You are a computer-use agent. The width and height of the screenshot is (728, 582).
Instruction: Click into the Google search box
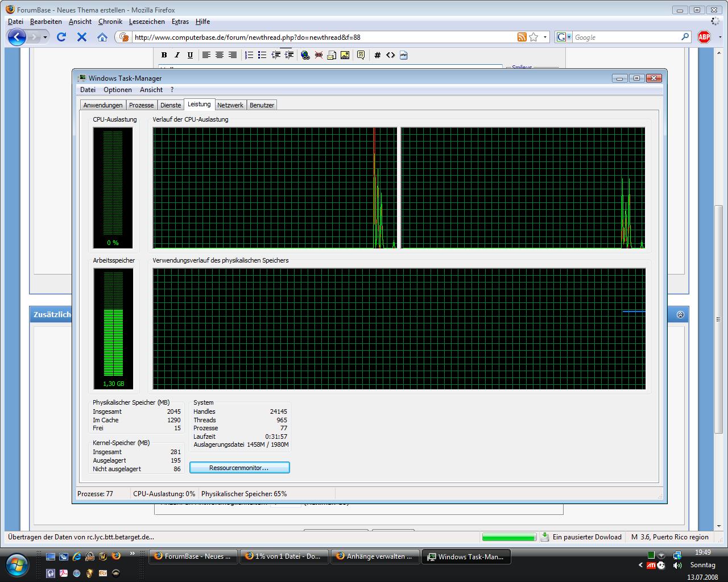tap(626, 38)
